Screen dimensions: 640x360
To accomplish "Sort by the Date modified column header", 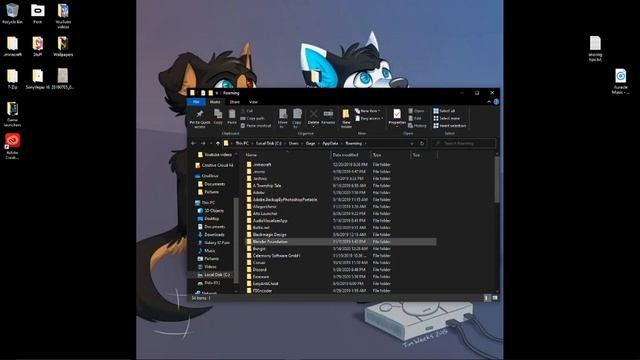I will pos(350,155).
